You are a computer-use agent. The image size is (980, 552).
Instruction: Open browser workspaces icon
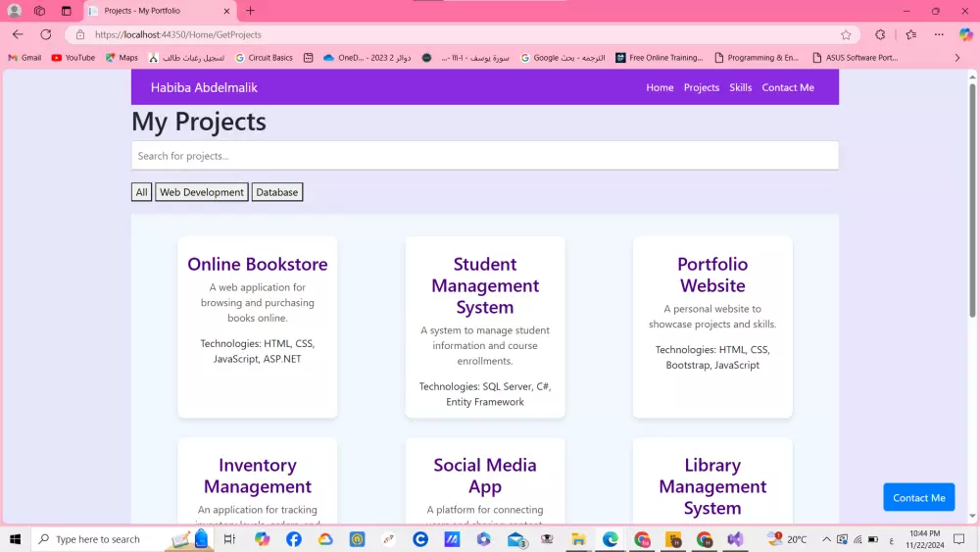point(39,11)
